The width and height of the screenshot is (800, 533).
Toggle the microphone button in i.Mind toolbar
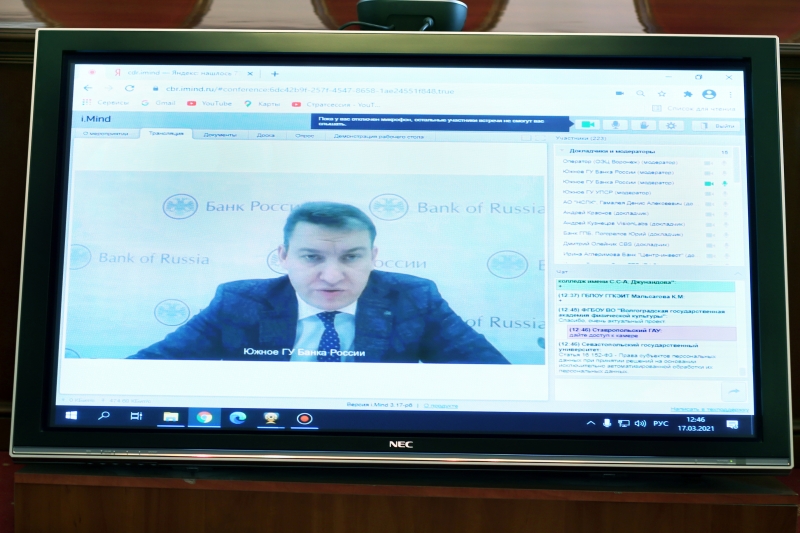click(x=615, y=125)
